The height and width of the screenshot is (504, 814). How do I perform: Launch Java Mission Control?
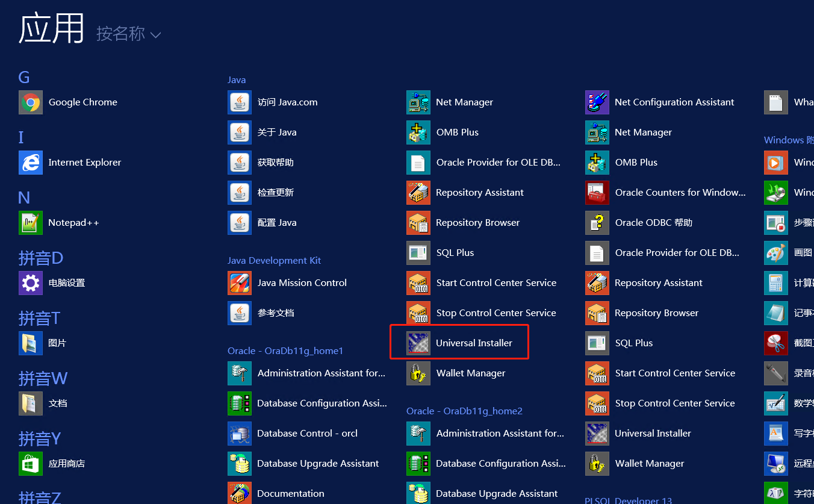tap(287, 283)
